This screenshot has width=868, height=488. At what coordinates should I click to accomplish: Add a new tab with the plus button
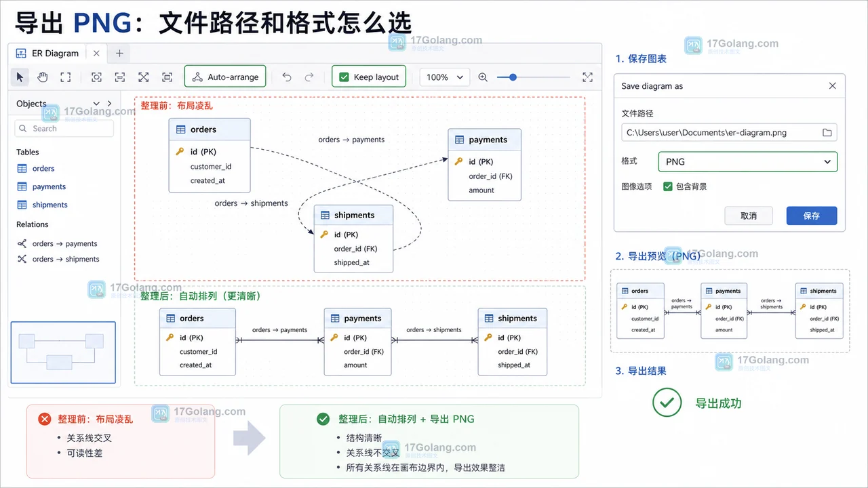click(x=119, y=54)
